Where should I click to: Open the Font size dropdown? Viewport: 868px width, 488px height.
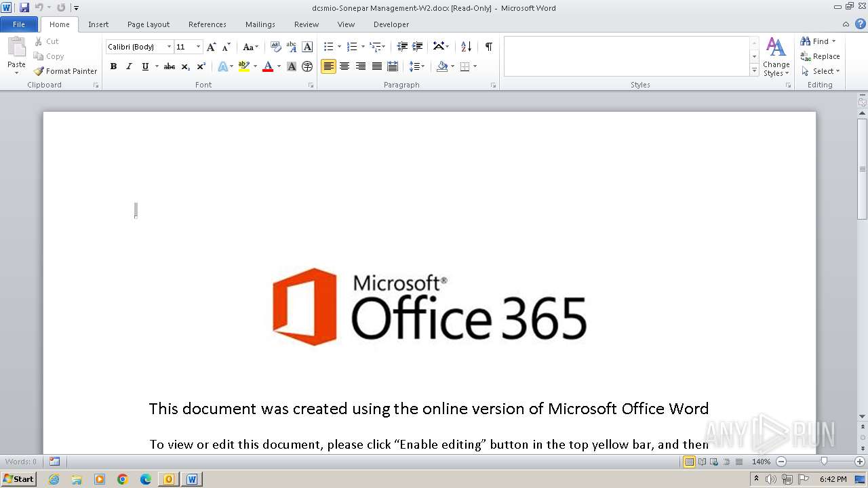pos(198,47)
